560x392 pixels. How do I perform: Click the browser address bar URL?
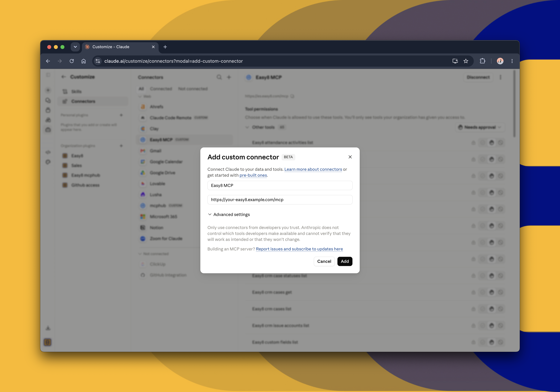173,61
